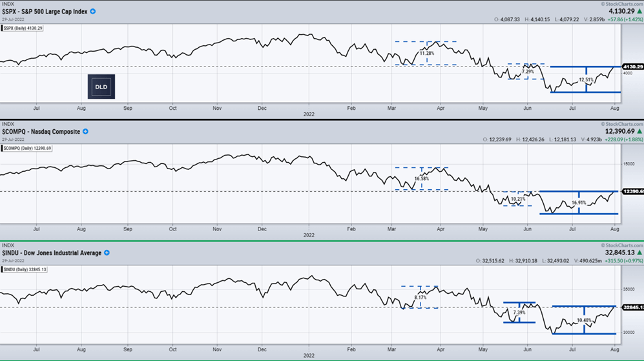
Task: Click the StockCharts.com credit on the Nasdaq panel
Action: click(x=622, y=123)
